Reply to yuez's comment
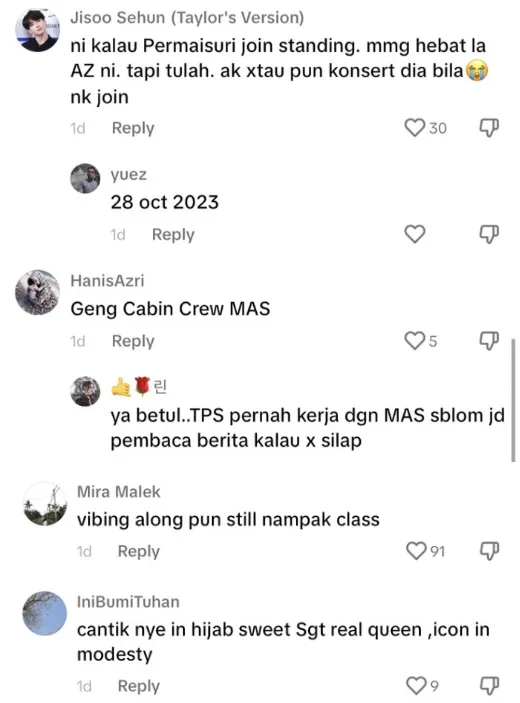This screenshot has height=703, width=520. tap(173, 235)
